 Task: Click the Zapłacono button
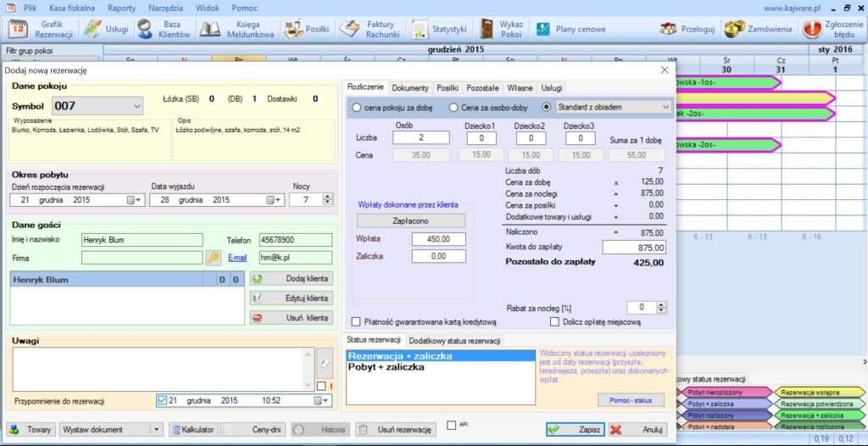coord(411,220)
